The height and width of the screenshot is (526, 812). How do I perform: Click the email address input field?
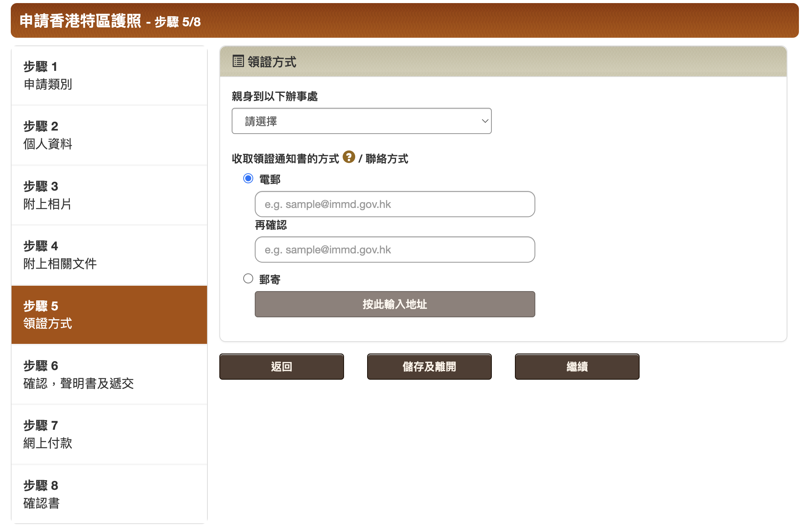click(394, 204)
